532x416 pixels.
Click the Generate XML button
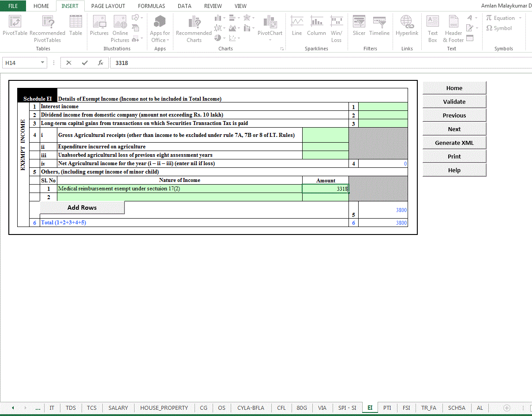tap(454, 143)
